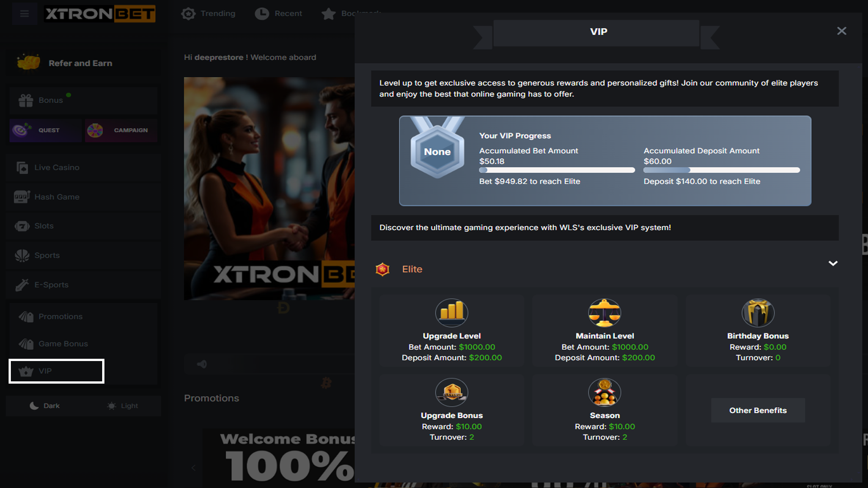868x488 pixels.
Task: Collapse the Elite level chevron
Action: coord(833,263)
